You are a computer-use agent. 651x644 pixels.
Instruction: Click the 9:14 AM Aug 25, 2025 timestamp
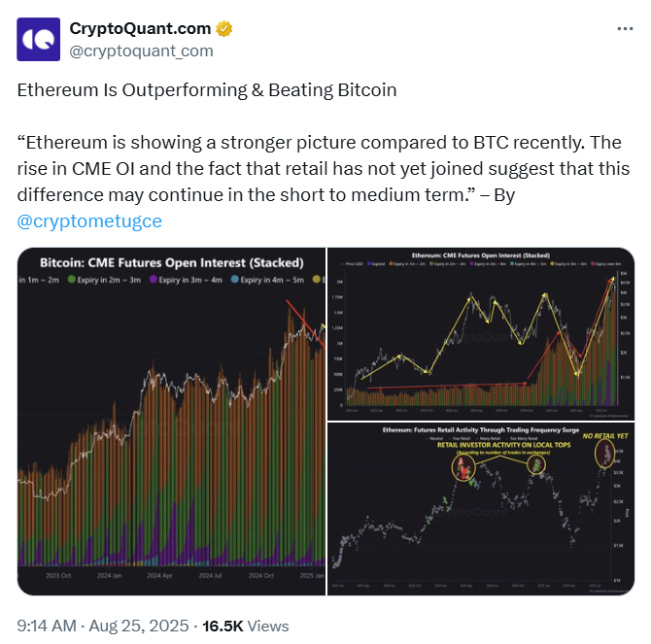pos(103,626)
